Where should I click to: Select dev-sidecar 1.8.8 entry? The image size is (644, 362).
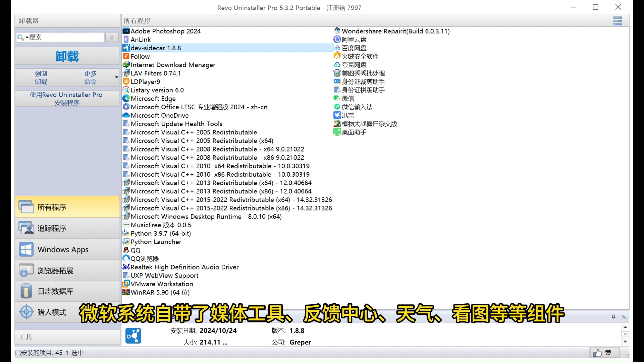pos(228,48)
